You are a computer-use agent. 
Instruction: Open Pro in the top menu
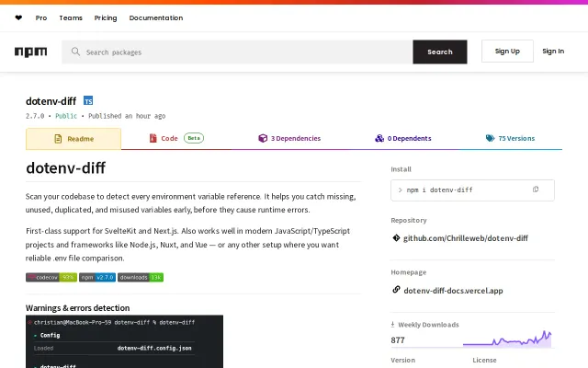point(41,17)
